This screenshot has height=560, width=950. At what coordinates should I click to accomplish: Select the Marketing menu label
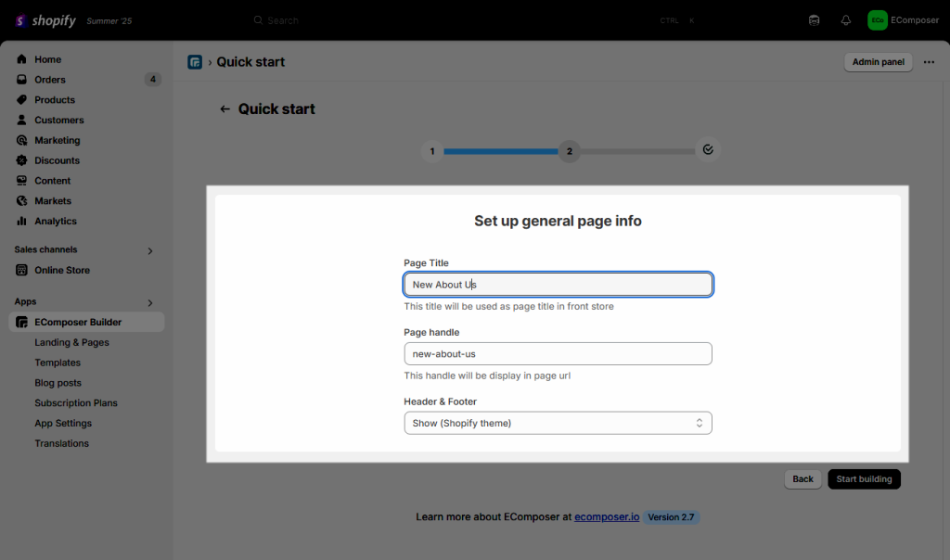click(57, 140)
